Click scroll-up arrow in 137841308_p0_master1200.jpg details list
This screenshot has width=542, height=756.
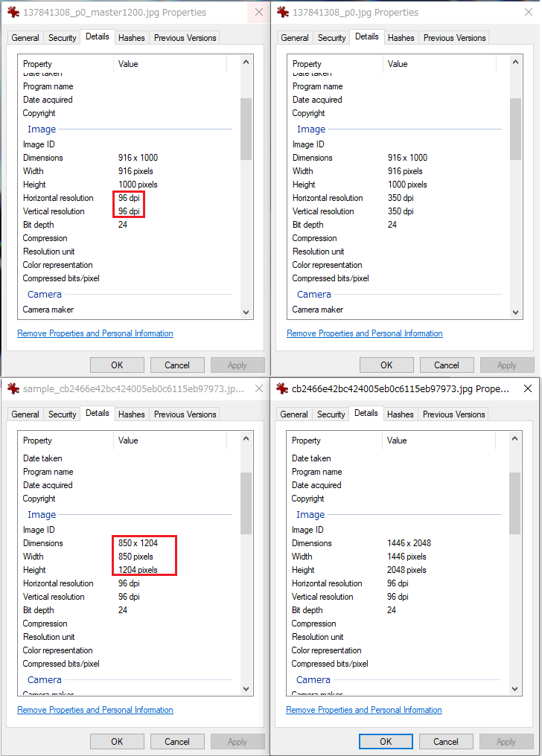(x=246, y=62)
